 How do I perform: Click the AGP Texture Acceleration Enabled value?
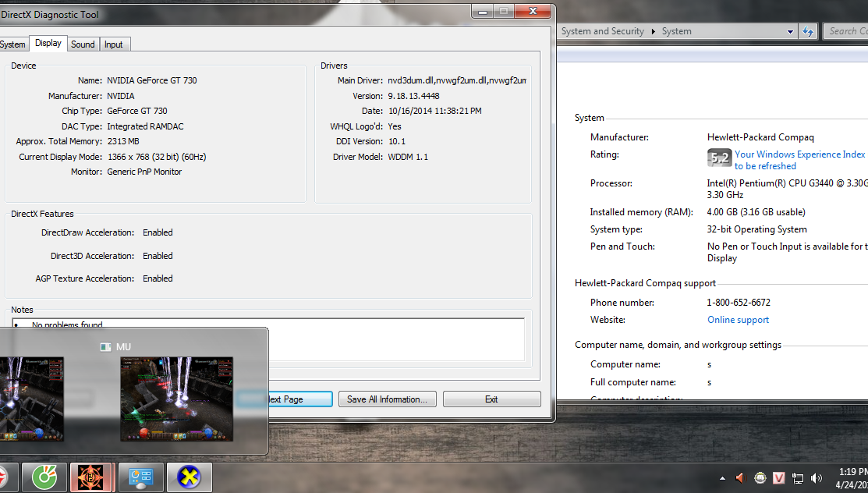click(158, 278)
